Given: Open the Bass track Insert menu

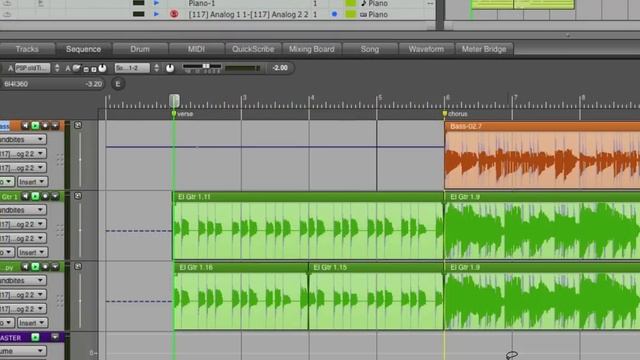Looking at the screenshot, I should 32,182.
